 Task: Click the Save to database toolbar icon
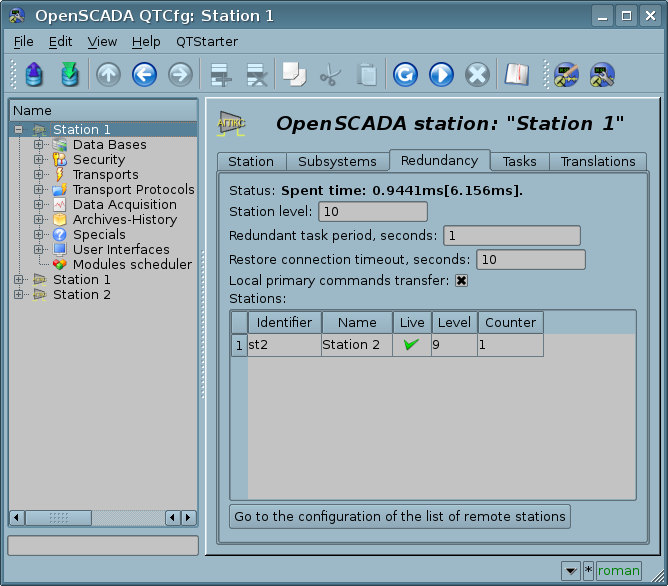[x=69, y=75]
